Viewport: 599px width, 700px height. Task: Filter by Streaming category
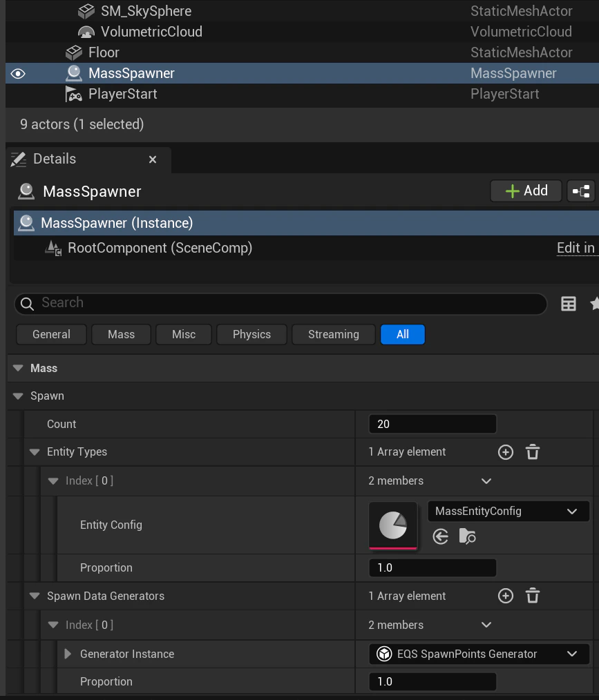[333, 334]
